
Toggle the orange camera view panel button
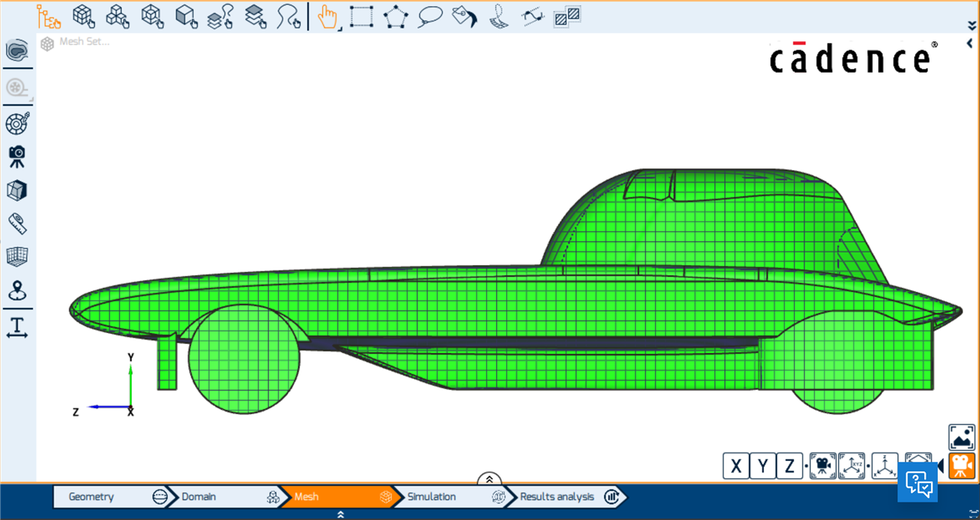[x=962, y=466]
